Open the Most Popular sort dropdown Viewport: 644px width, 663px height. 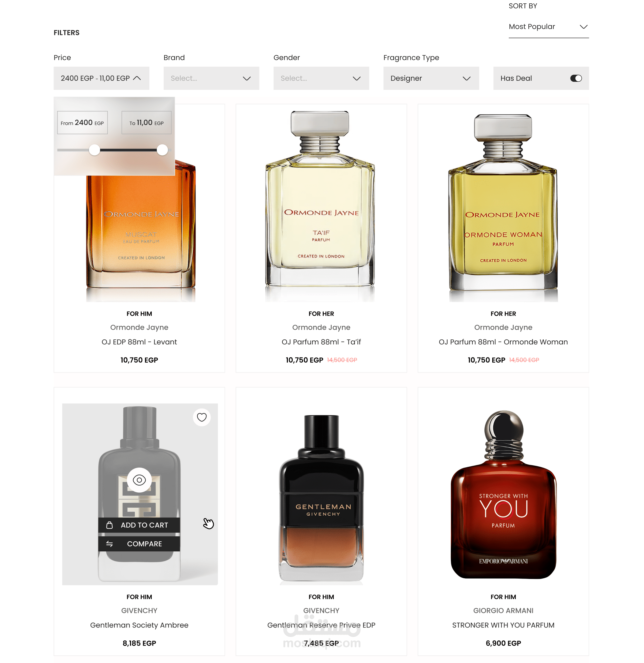click(x=548, y=27)
